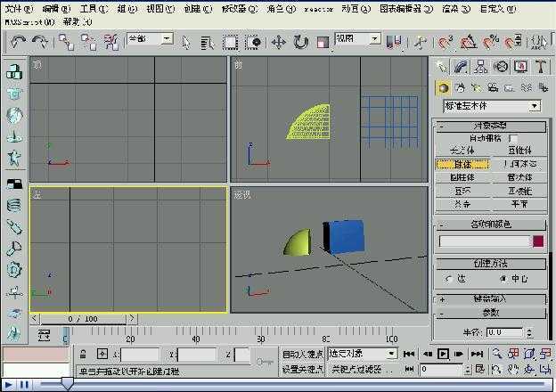
Task: Toggle the 自动关键点 auto key button
Action: (302, 354)
